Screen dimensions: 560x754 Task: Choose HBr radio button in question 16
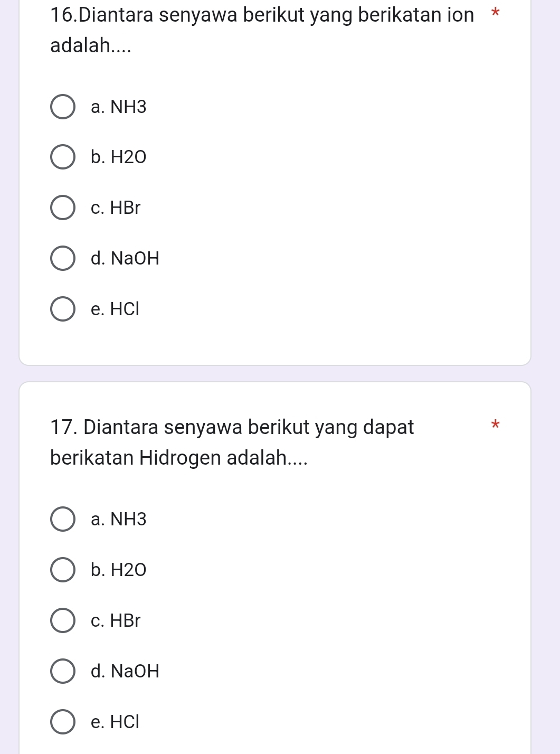63,208
